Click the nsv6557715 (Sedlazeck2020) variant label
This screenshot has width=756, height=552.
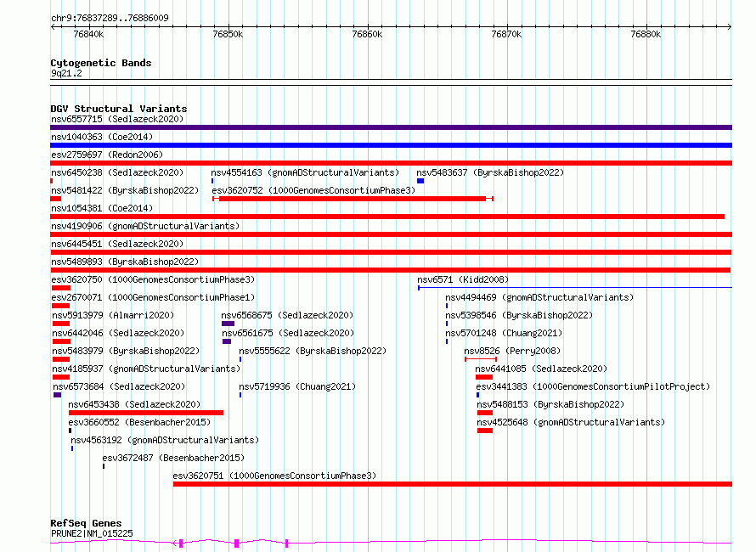coord(117,119)
